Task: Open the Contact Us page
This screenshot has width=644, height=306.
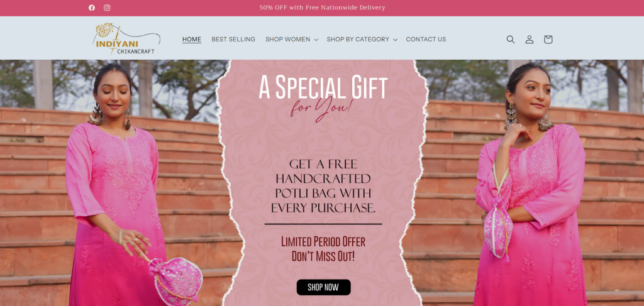Action: point(426,40)
